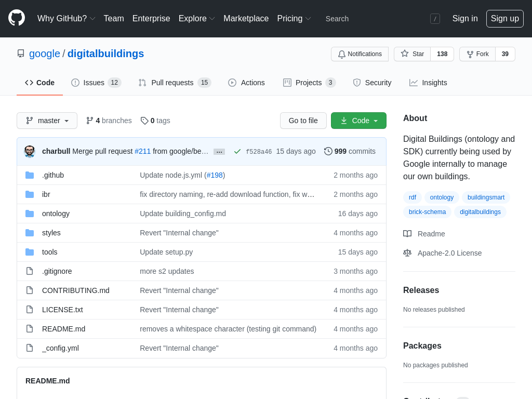Open pull request #211 link
Image resolution: width=532 pixels, height=399 pixels.
click(x=142, y=151)
